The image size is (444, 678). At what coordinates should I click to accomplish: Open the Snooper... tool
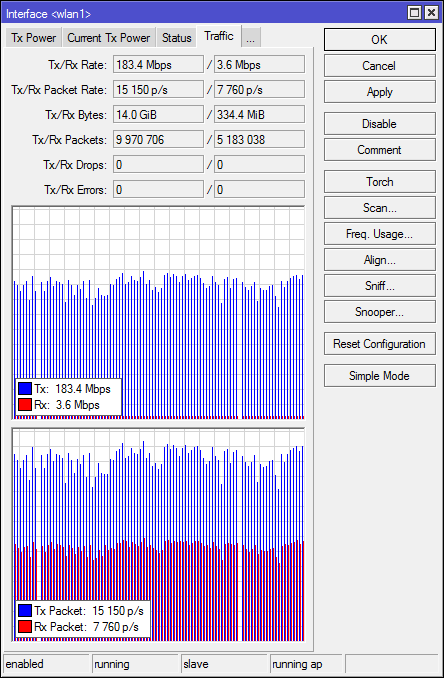380,312
